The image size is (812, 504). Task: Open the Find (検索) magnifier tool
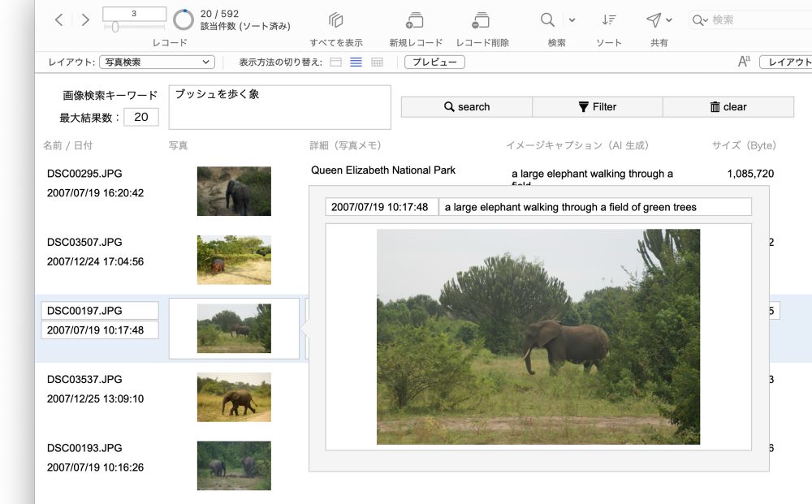pyautogui.click(x=547, y=19)
